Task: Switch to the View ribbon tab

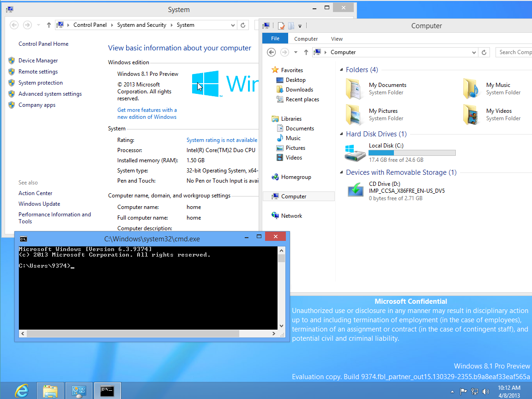Action: pyautogui.click(x=337, y=38)
